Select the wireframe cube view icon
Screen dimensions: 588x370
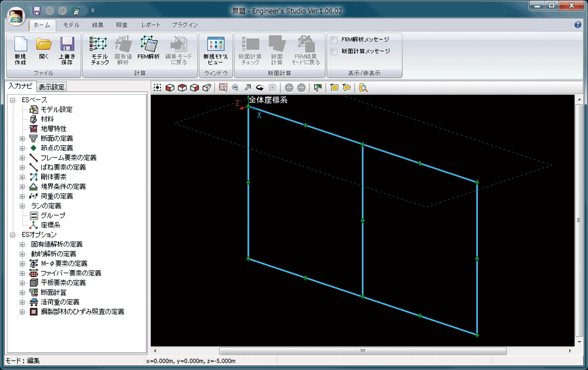(206, 88)
